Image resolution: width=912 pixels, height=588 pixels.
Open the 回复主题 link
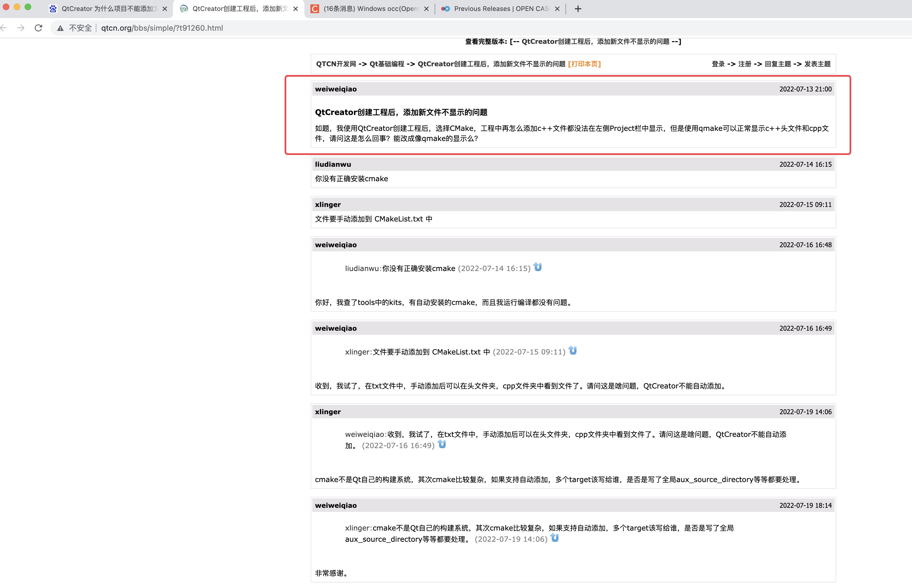pos(778,64)
